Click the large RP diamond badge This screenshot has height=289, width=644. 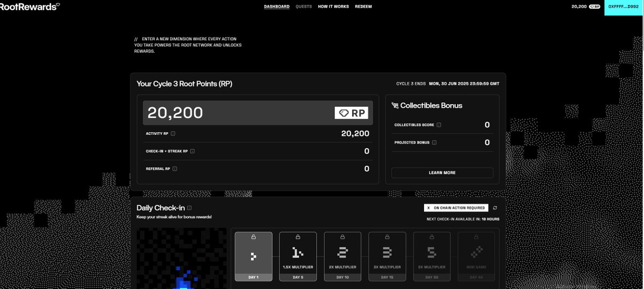point(352,113)
